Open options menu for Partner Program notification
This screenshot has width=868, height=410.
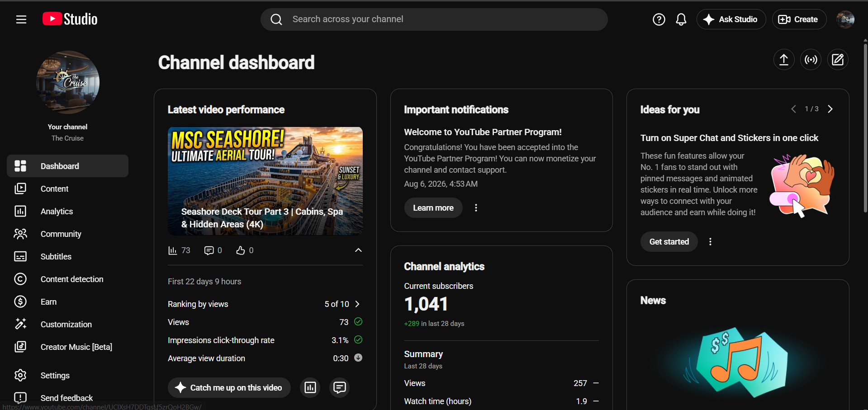(476, 208)
